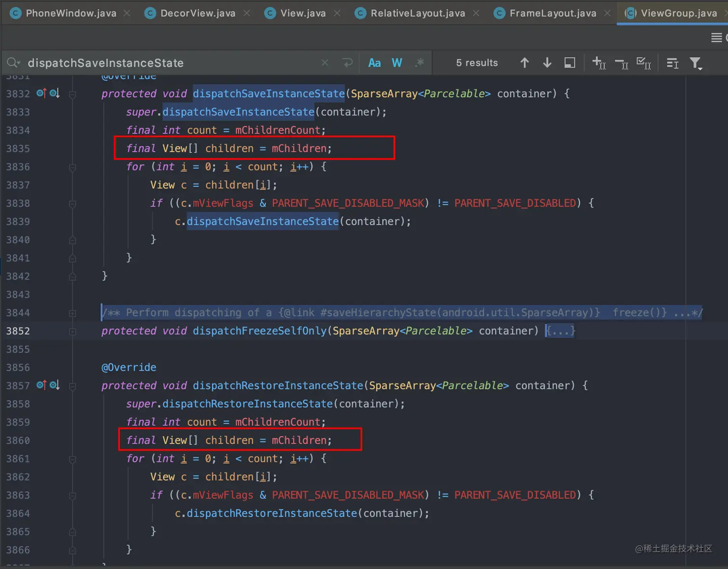
Task: Click line number 3860 in gutter
Action: [18, 440]
